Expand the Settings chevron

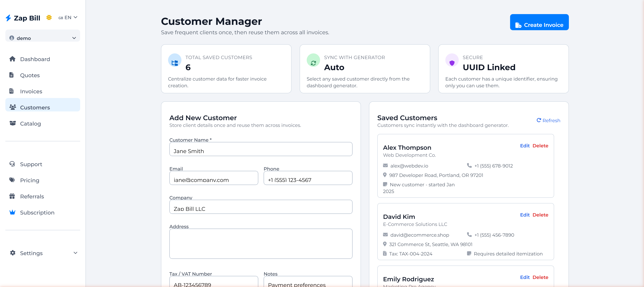pos(75,253)
